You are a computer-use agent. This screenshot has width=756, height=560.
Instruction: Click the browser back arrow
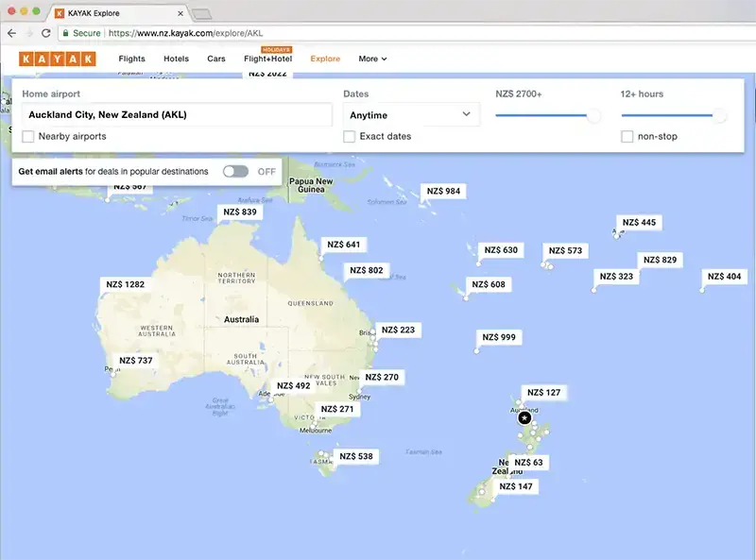click(x=11, y=32)
